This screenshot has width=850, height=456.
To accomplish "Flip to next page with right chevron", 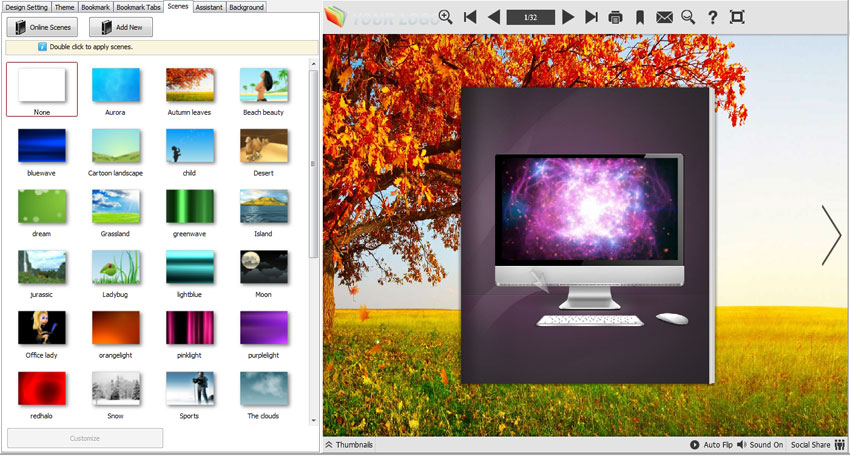I will click(830, 235).
